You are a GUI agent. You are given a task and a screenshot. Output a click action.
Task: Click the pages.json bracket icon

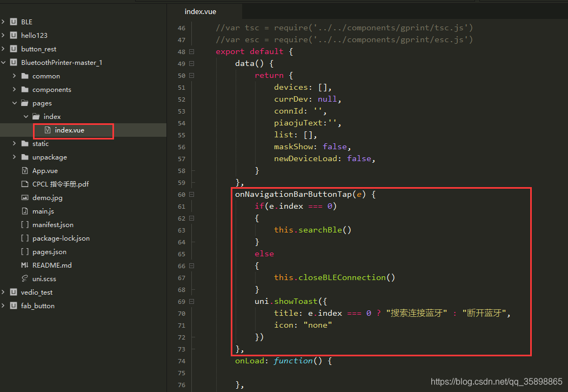coord(25,251)
